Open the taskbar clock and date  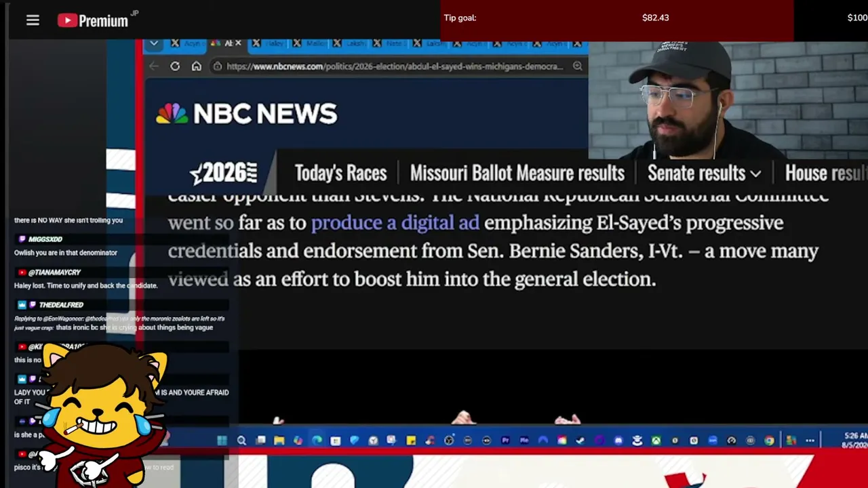pos(855,441)
